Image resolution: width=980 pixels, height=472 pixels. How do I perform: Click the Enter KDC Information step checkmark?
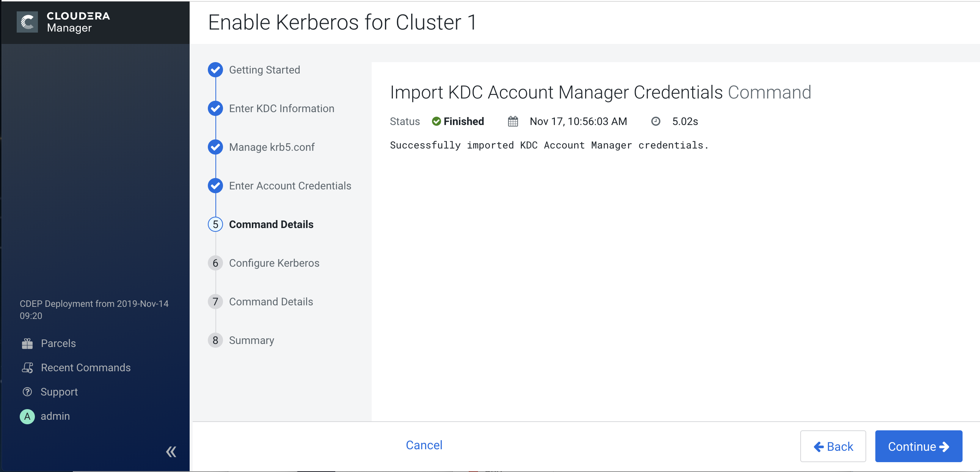pos(215,108)
